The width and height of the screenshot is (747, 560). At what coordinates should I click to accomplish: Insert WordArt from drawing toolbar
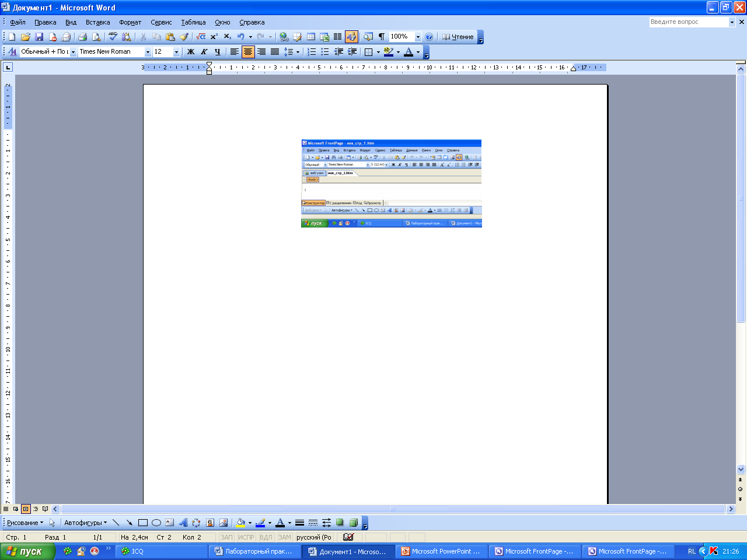click(183, 523)
